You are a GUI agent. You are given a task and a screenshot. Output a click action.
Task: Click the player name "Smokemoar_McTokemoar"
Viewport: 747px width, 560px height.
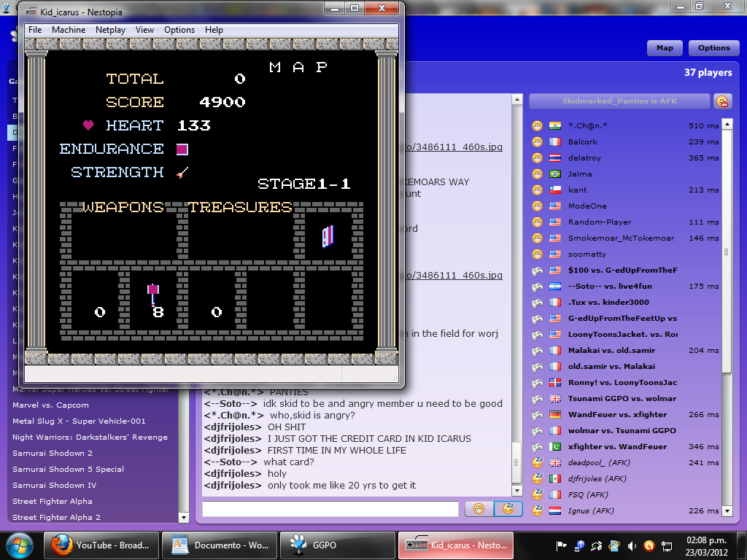[x=622, y=238]
